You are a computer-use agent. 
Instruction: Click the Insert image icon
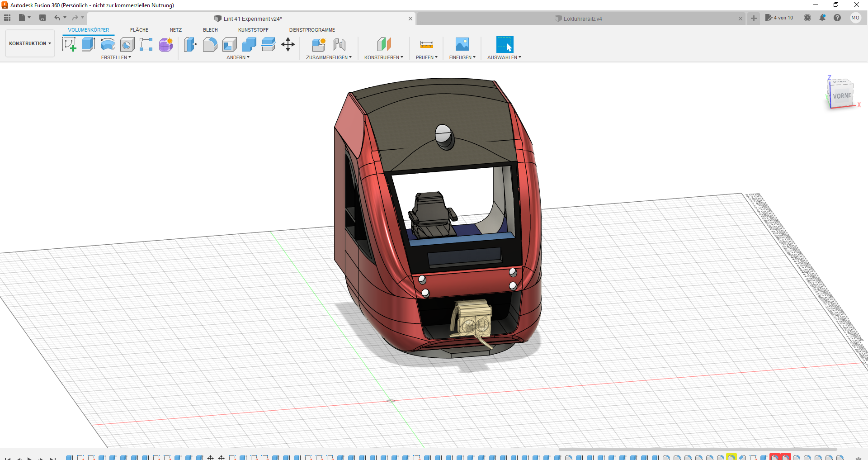pos(462,44)
